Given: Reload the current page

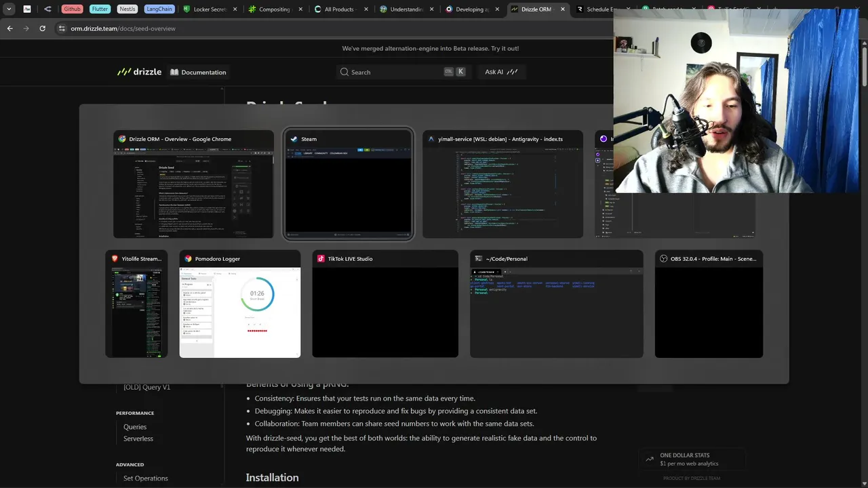Looking at the screenshot, I should [x=42, y=28].
